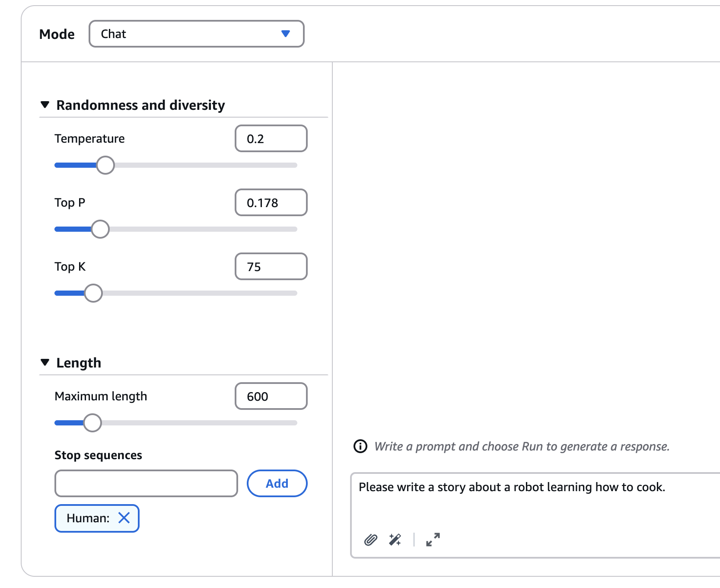This screenshot has width=720, height=588.
Task: Click the expand prompt editor arrows icon
Action: [x=433, y=540]
